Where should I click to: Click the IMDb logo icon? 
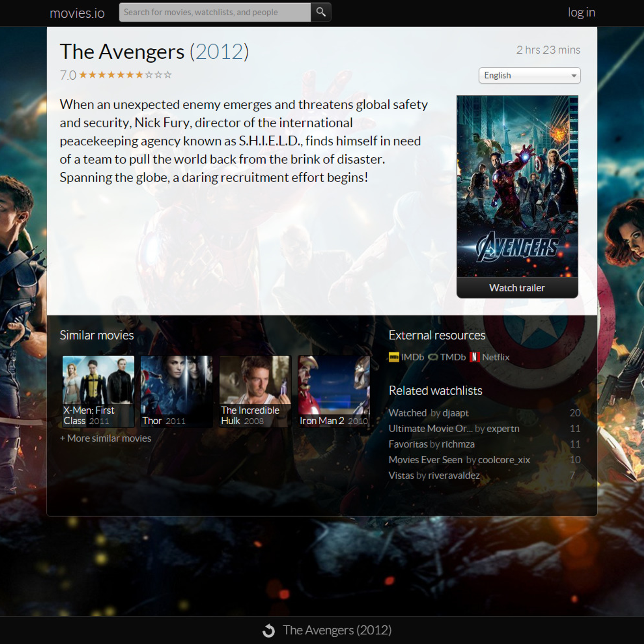(394, 357)
